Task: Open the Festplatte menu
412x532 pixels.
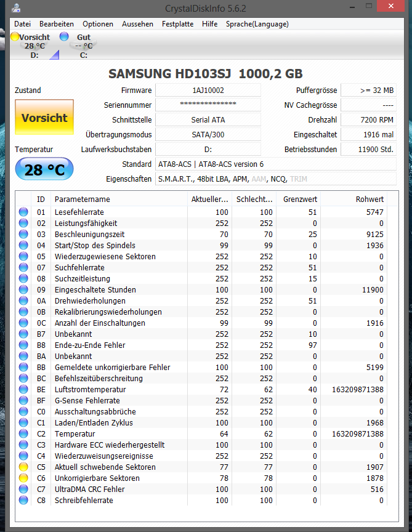Action: pyautogui.click(x=177, y=24)
